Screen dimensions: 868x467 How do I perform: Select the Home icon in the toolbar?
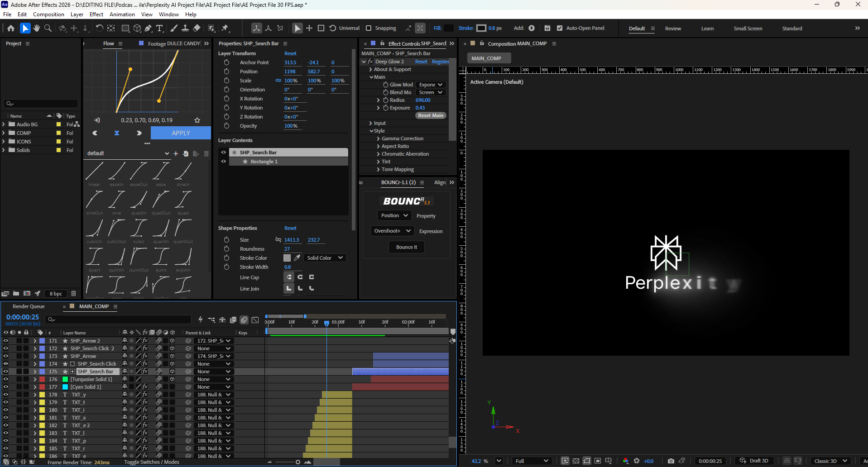[11, 28]
